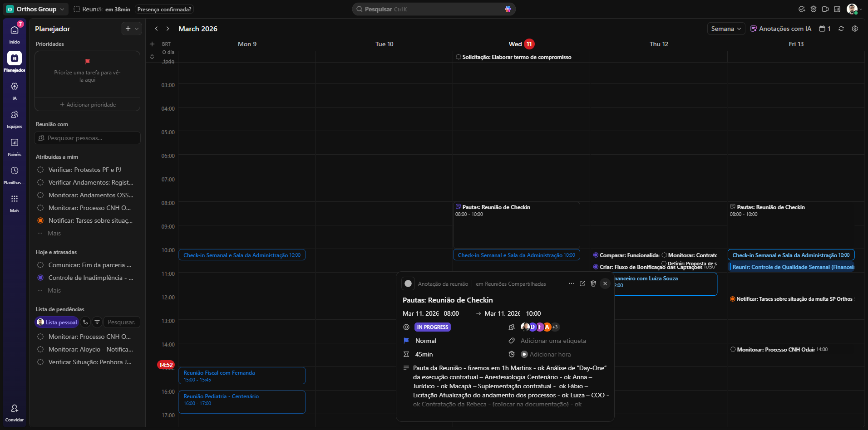Open Anotações com IA
This screenshot has width=868, height=430.
point(781,29)
